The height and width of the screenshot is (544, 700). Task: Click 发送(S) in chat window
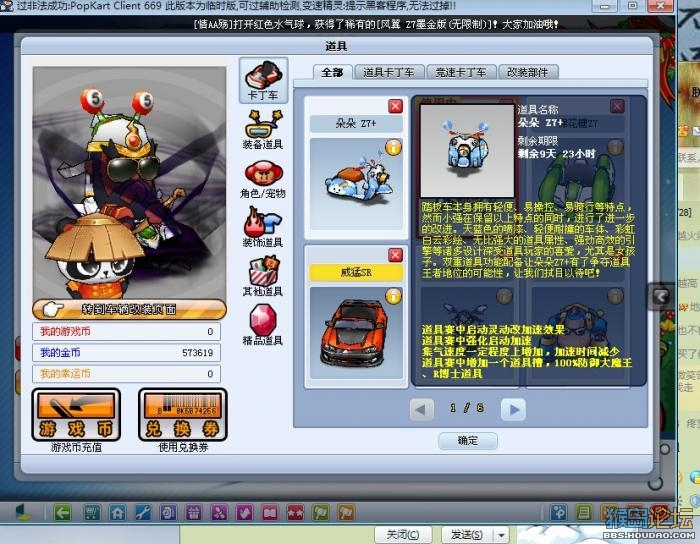pos(467,535)
